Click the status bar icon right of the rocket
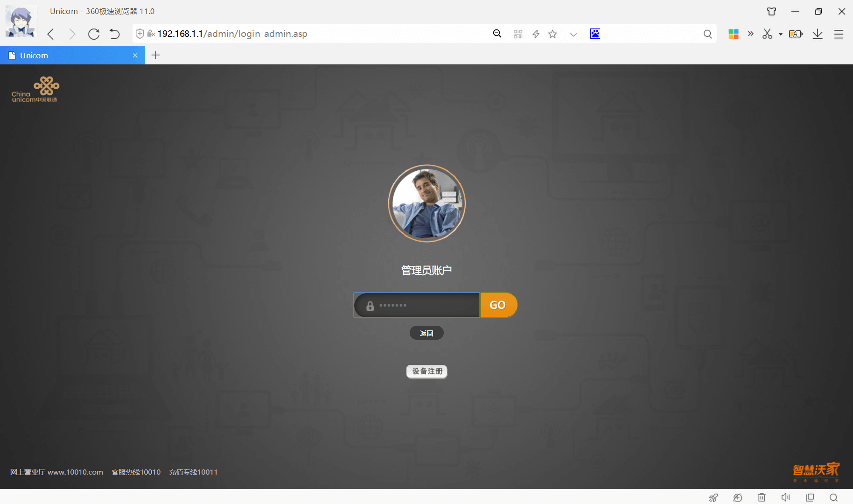Viewport: 853px width, 504px height. [x=738, y=497]
